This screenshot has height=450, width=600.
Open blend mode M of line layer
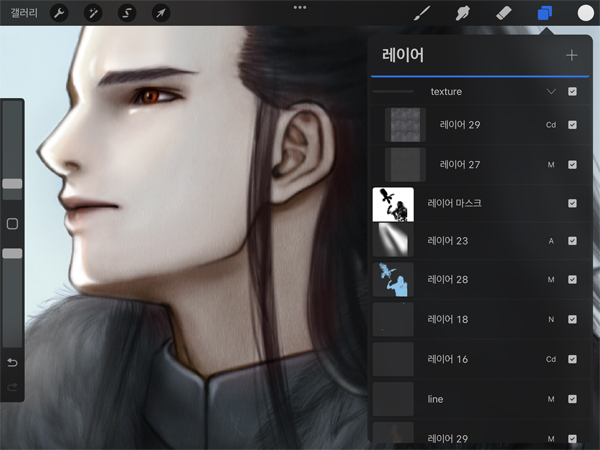click(551, 399)
